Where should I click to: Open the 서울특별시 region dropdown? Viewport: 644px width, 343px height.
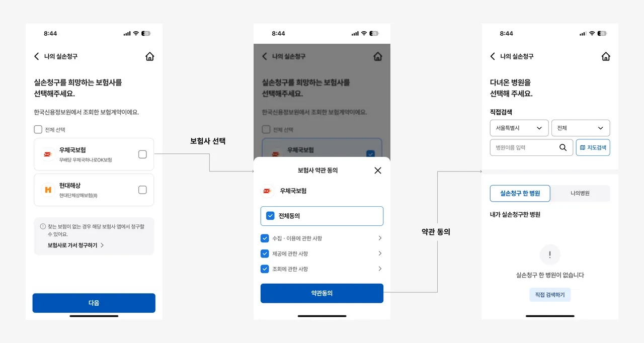coord(519,128)
